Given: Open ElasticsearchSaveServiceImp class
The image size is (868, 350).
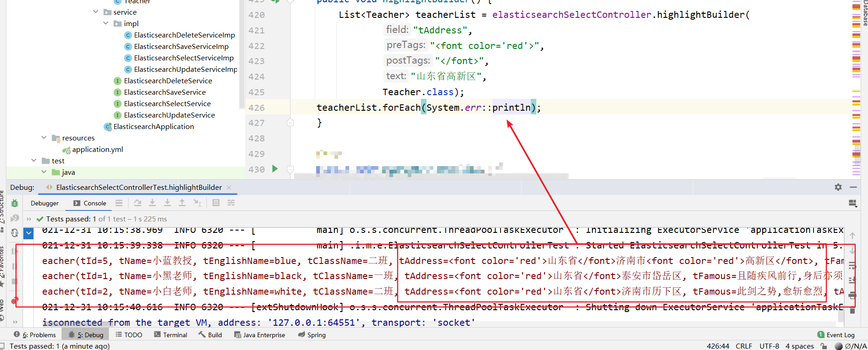Looking at the screenshot, I should pyautogui.click(x=181, y=46).
